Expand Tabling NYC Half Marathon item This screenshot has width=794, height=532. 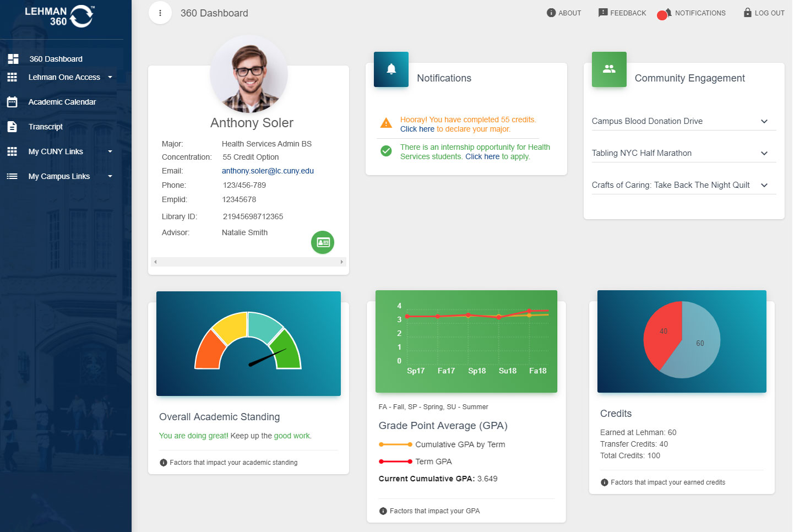coord(764,153)
